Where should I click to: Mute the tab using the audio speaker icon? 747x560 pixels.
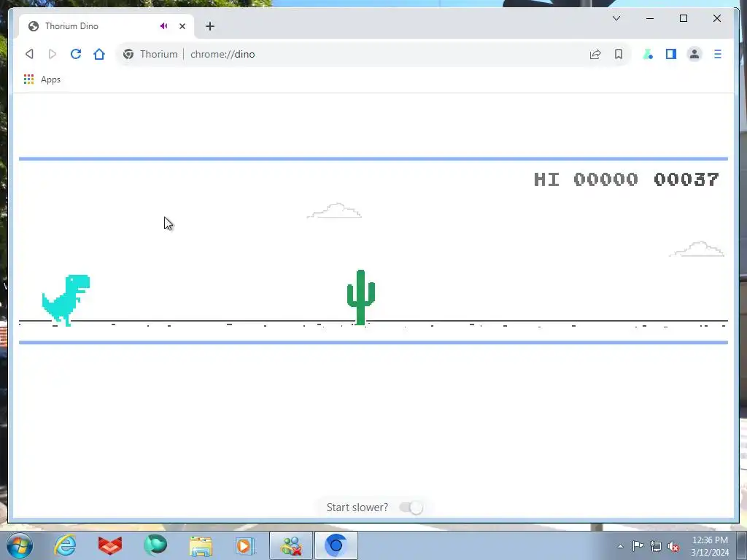point(164,26)
